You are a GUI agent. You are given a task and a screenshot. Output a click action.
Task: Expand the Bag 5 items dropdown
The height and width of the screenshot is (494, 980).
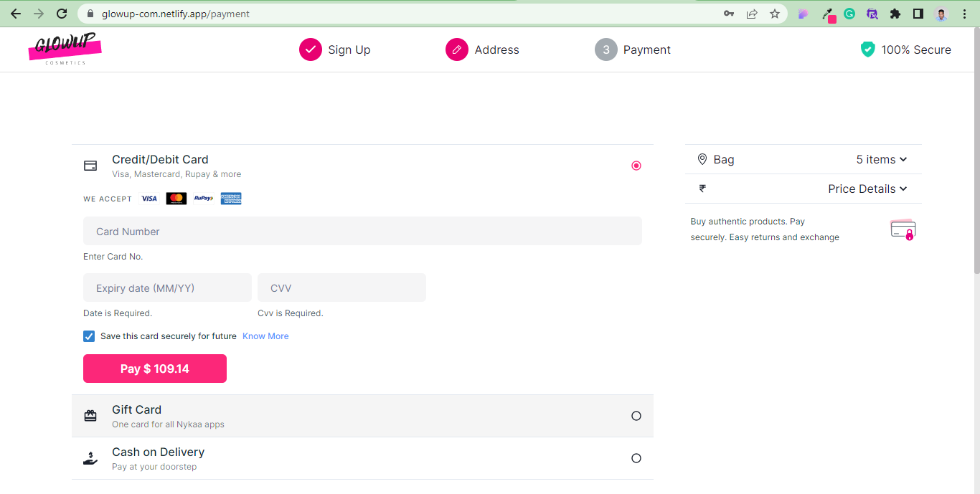point(882,159)
